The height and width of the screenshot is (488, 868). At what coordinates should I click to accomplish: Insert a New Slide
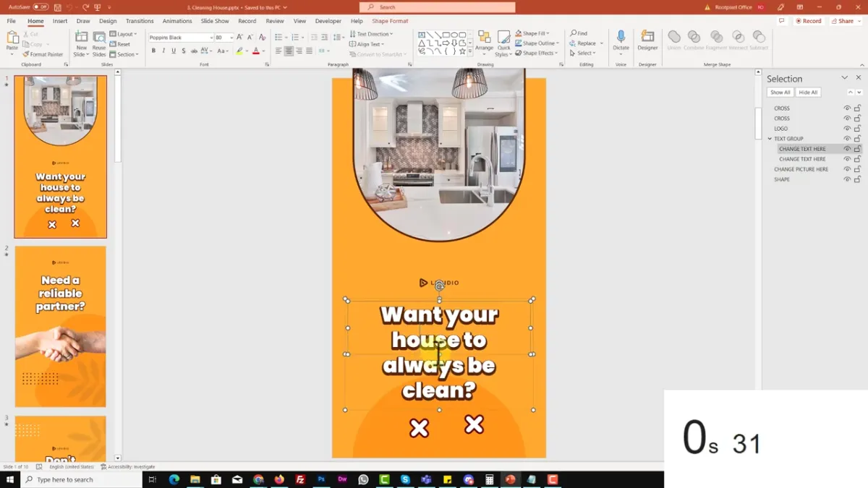81,44
